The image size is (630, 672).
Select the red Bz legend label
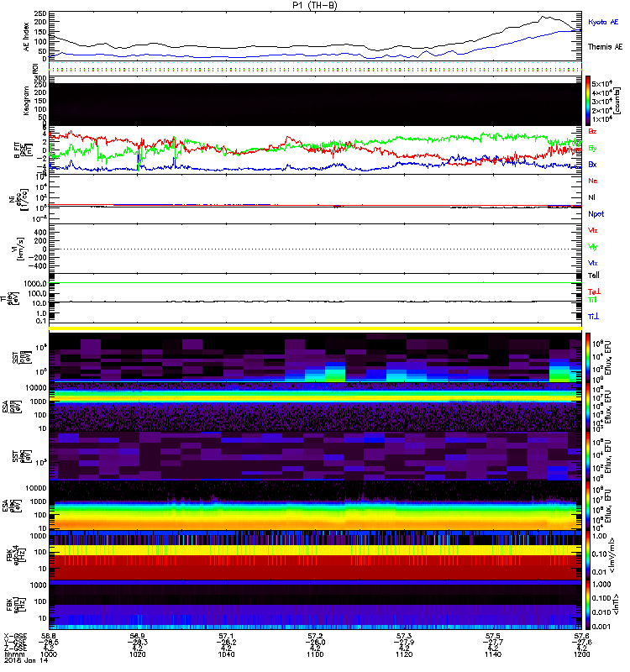[x=594, y=133]
